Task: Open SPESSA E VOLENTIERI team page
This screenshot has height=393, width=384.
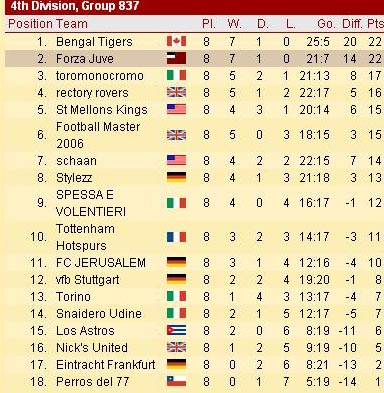Action: (91, 203)
